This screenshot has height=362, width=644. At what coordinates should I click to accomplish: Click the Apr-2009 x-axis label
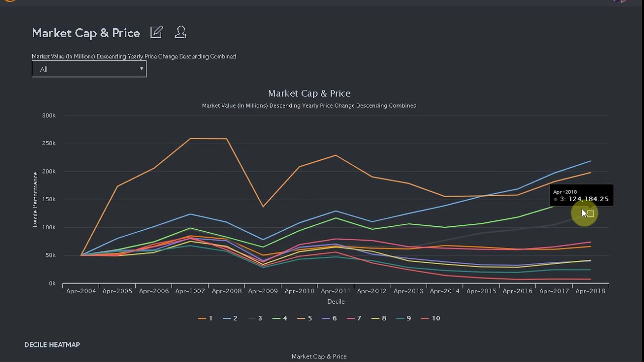click(263, 291)
